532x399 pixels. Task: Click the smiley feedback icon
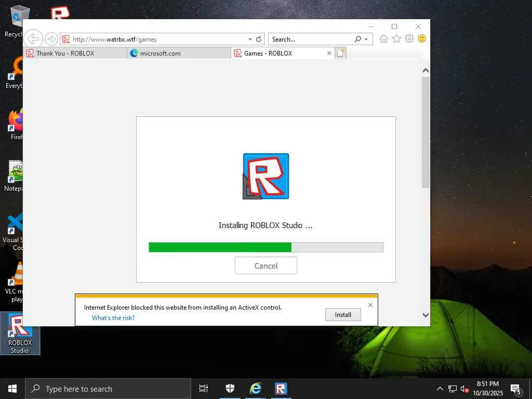(x=422, y=38)
